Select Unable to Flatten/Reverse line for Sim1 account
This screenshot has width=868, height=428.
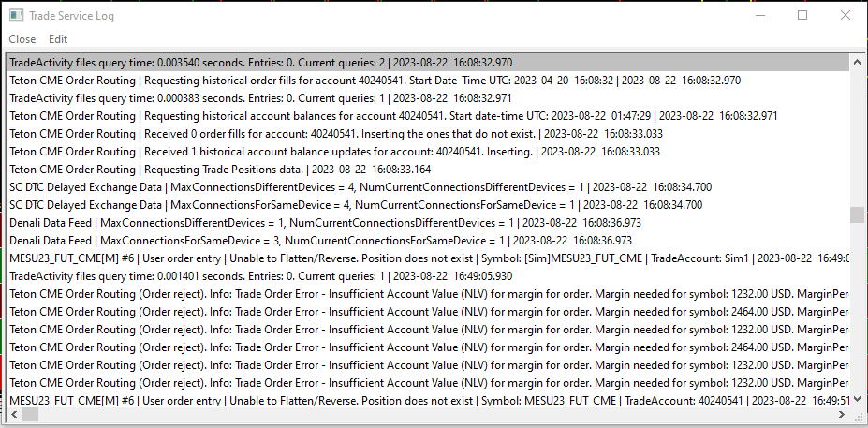[x=427, y=258]
